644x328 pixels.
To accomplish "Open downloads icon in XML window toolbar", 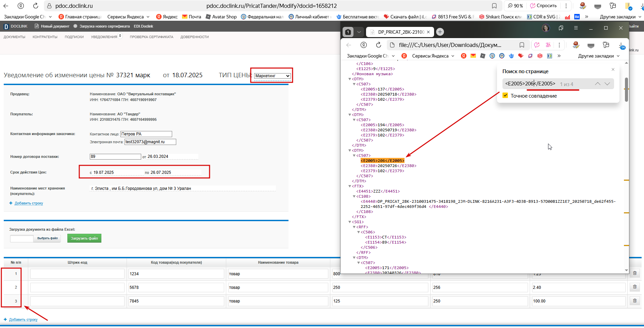I will point(621,46).
